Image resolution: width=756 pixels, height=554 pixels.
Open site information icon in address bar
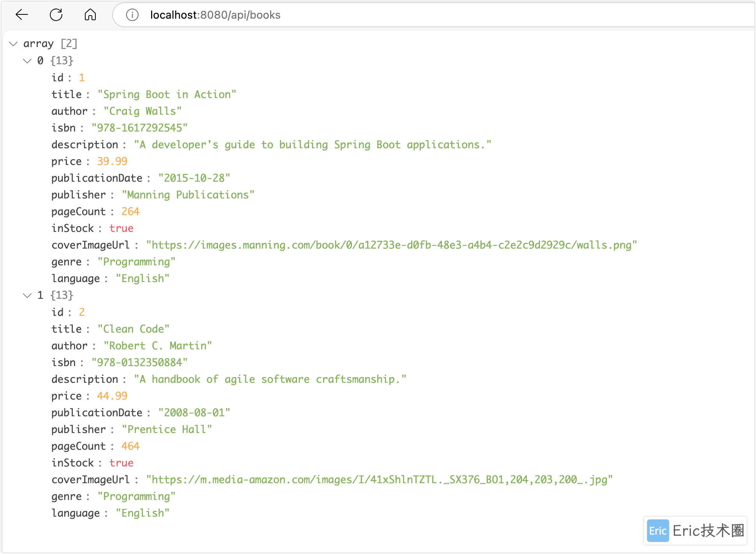pos(132,15)
